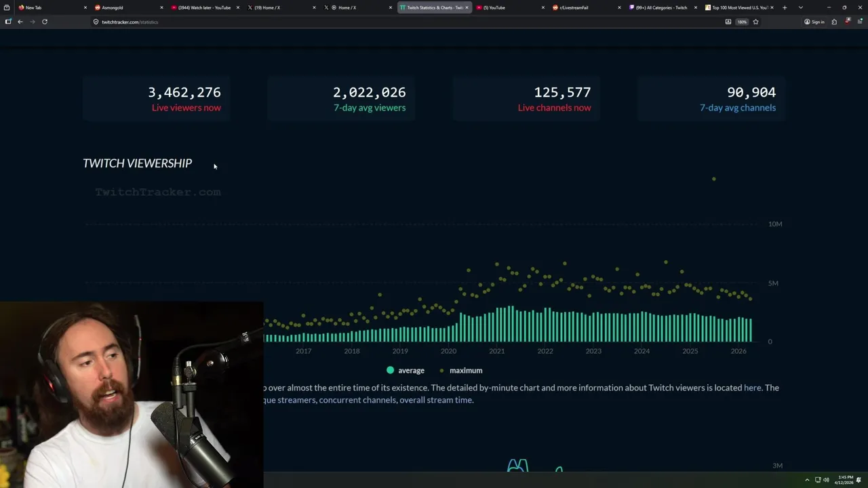Click the site info shield icon

[x=96, y=22]
